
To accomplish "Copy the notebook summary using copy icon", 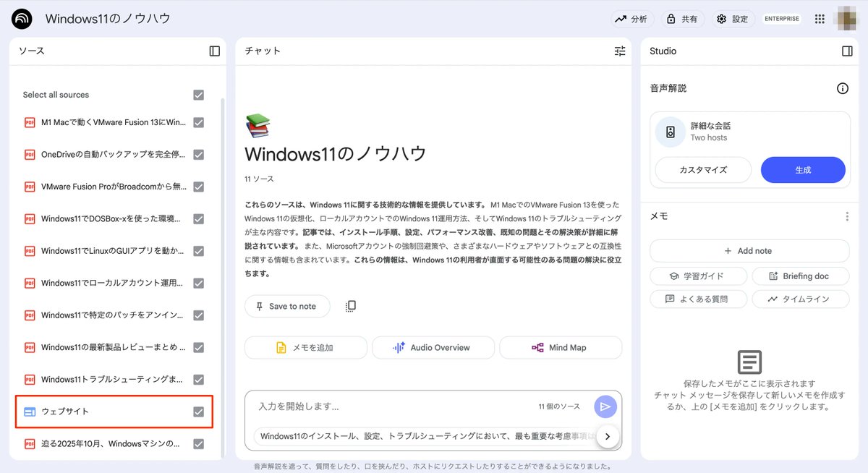I will 351,306.
